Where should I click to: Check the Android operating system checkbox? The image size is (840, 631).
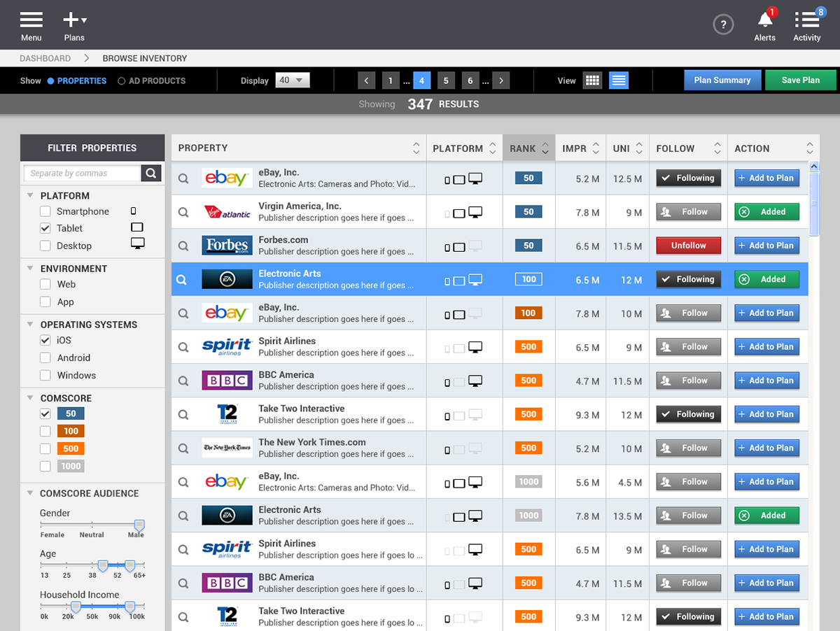pyautogui.click(x=45, y=357)
